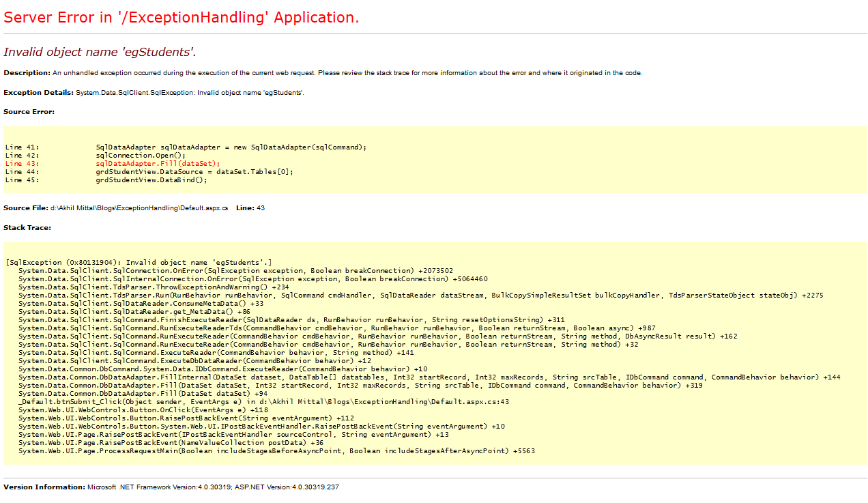Screen dimensions: 868x503
Task: Click the 'Source File:' label
Action: (26, 207)
